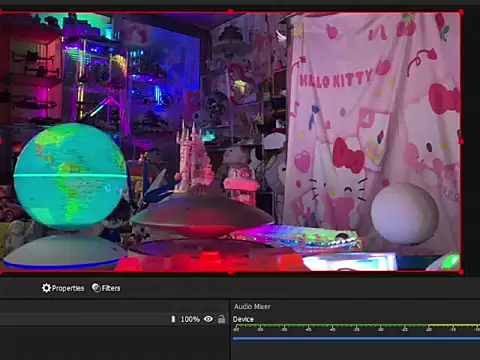Click the Audio Mixer panel title
This screenshot has height=360, width=480.
[x=252, y=306]
